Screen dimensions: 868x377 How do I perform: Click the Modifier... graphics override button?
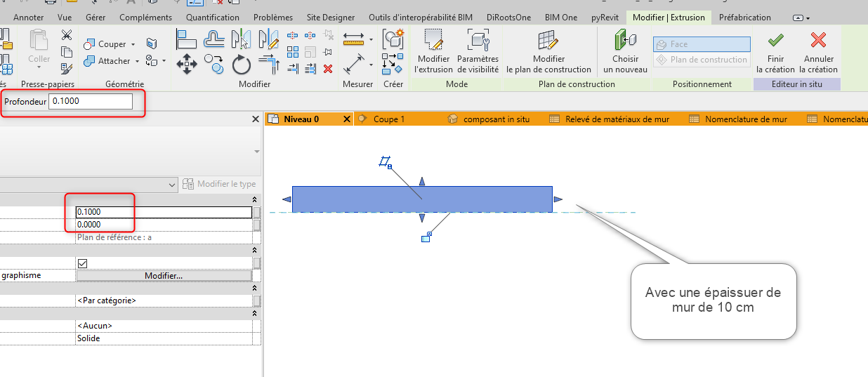click(164, 276)
